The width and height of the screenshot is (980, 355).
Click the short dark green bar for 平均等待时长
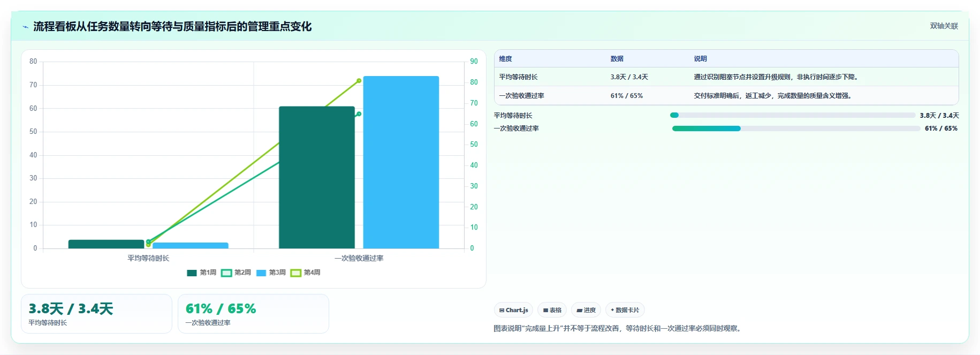[x=106, y=244]
